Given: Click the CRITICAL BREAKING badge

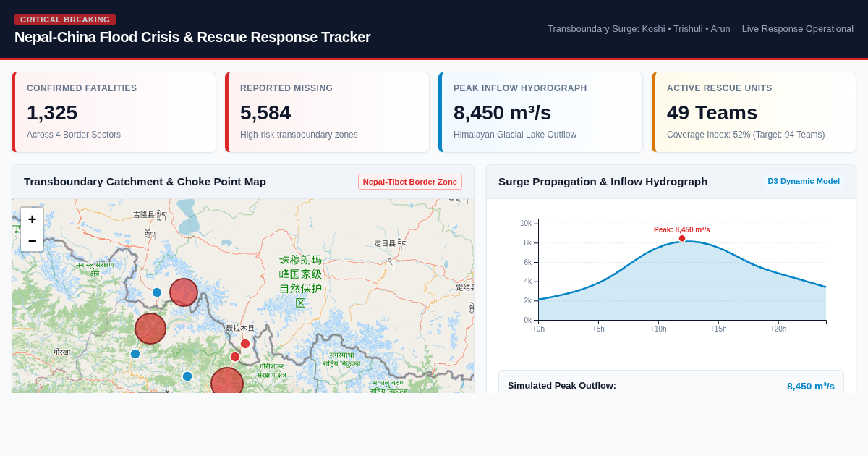Looking at the screenshot, I should [65, 20].
